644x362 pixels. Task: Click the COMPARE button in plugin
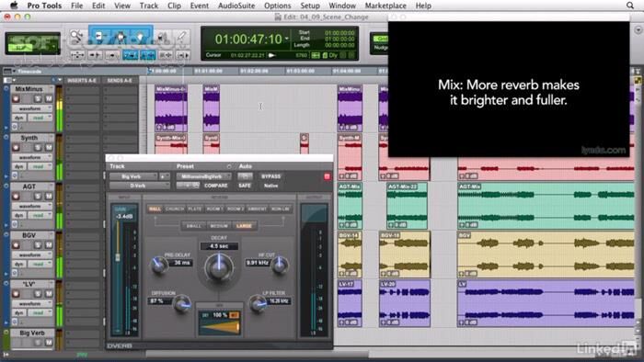[216, 186]
